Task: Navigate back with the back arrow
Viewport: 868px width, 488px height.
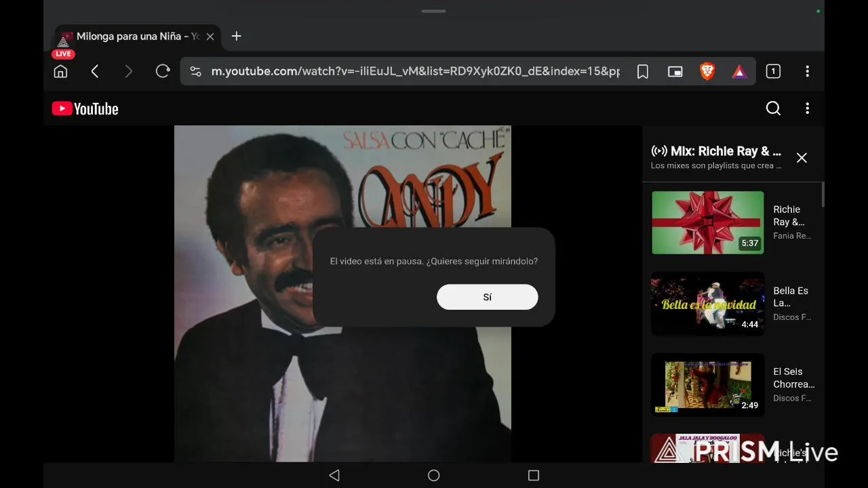Action: (95, 71)
